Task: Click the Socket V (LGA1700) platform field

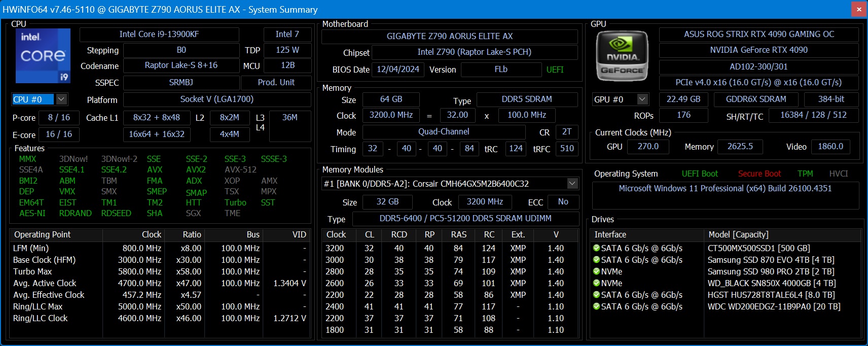Action: [x=217, y=99]
